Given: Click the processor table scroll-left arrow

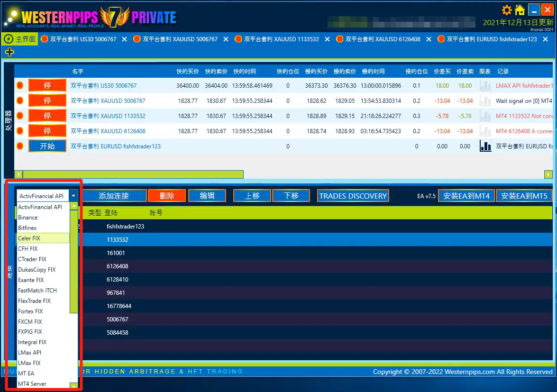Looking at the screenshot, I should click(18, 174).
